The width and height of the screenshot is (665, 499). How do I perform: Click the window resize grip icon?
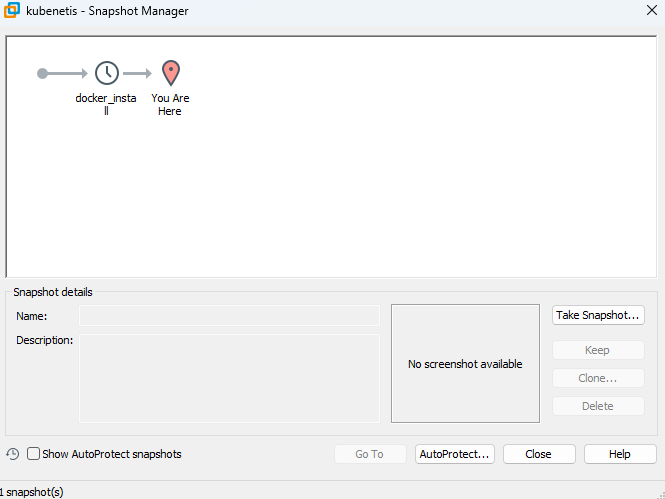[x=660, y=494]
